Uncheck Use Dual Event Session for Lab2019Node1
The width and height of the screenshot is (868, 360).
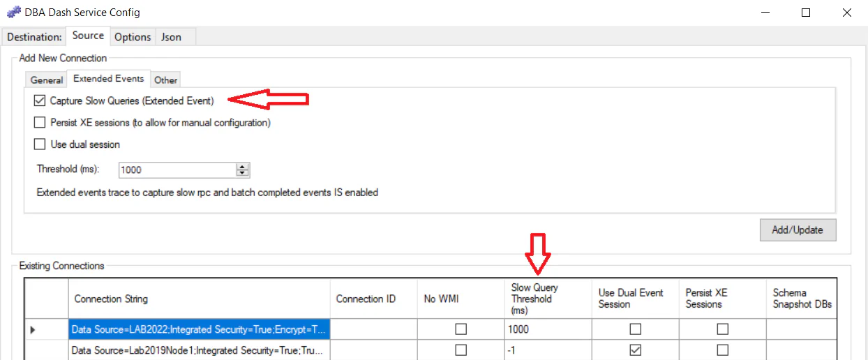click(x=635, y=350)
